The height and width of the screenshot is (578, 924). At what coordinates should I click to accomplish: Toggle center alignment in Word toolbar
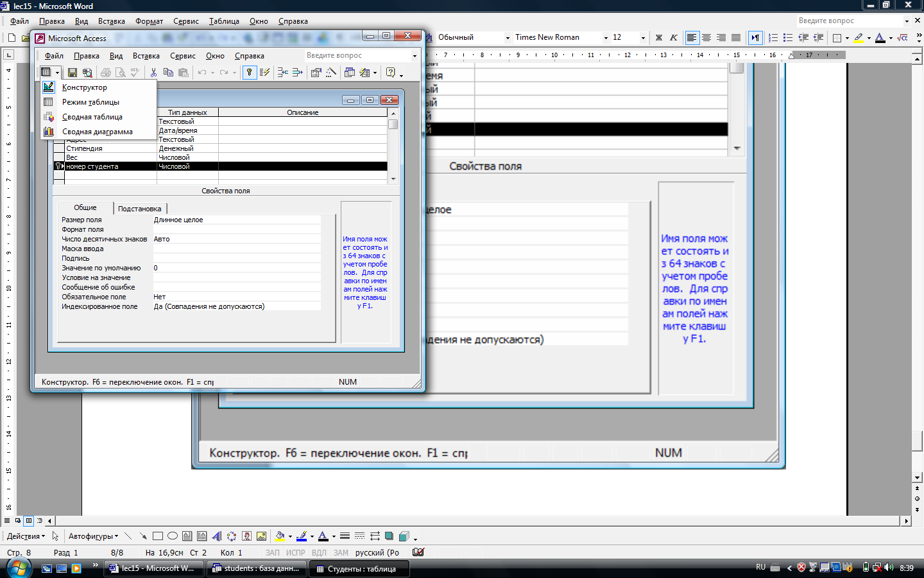point(706,38)
